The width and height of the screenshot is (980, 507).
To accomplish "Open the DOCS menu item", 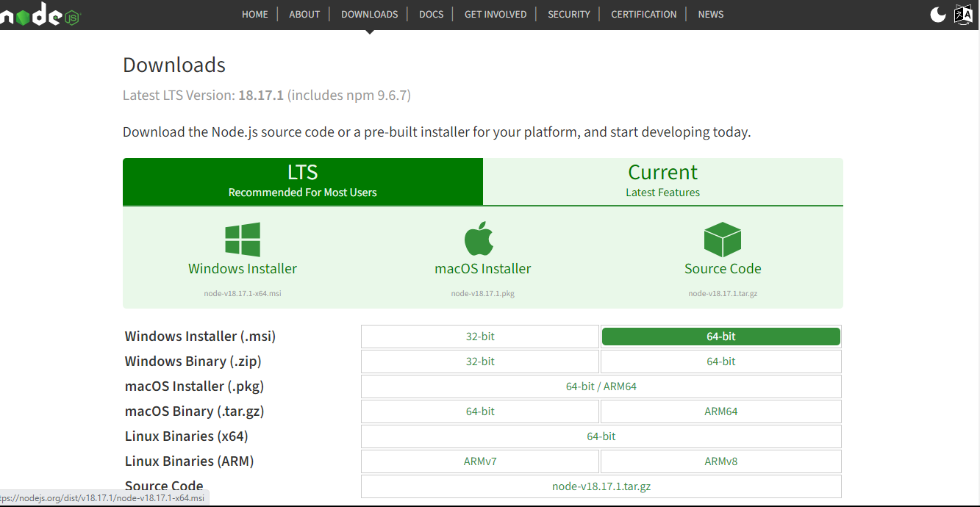I will pyautogui.click(x=432, y=14).
